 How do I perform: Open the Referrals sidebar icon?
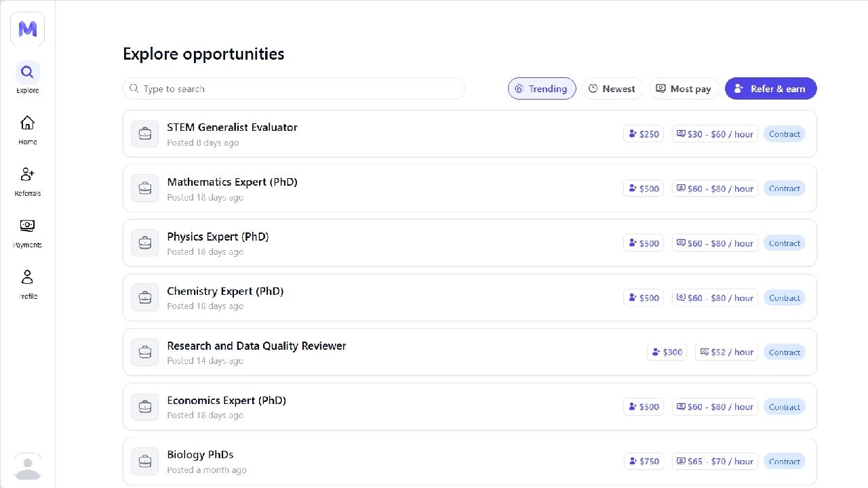coord(28,175)
